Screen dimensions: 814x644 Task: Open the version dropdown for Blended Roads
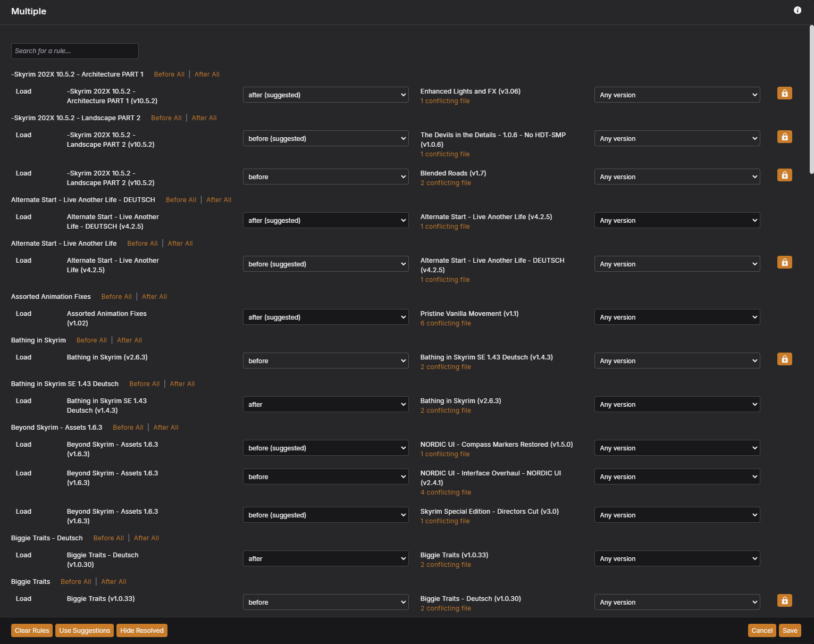pyautogui.click(x=676, y=177)
